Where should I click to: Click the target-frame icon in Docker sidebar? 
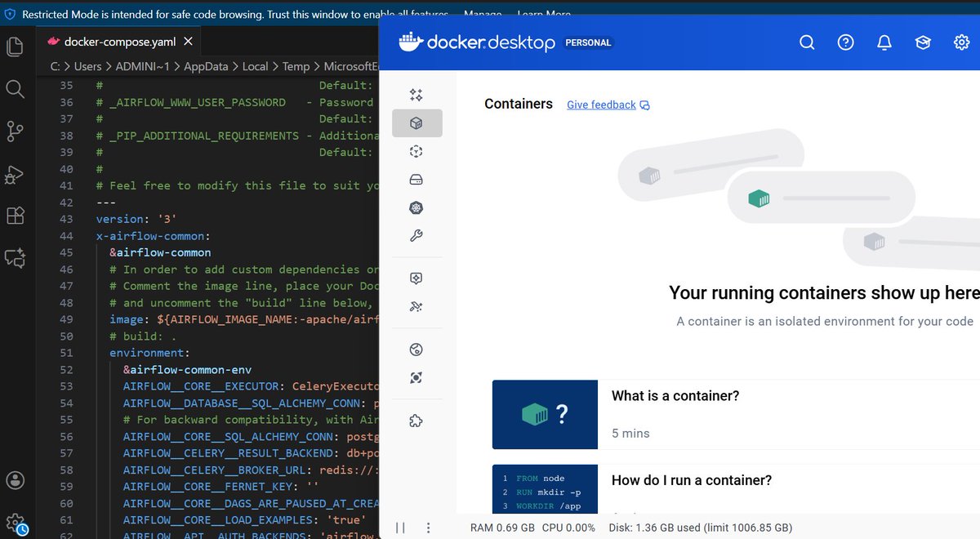pos(416,377)
